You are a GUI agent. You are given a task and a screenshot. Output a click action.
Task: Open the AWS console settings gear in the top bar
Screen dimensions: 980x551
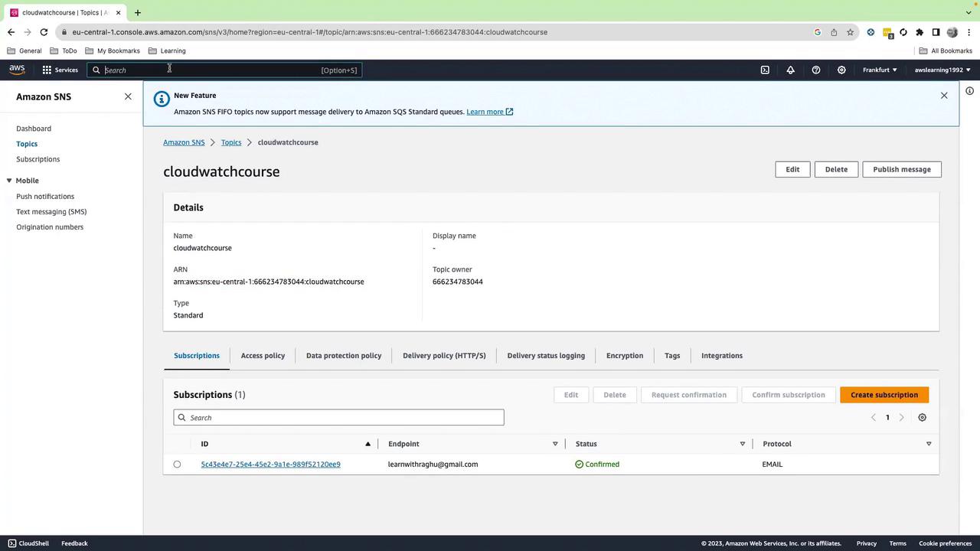[x=841, y=70]
